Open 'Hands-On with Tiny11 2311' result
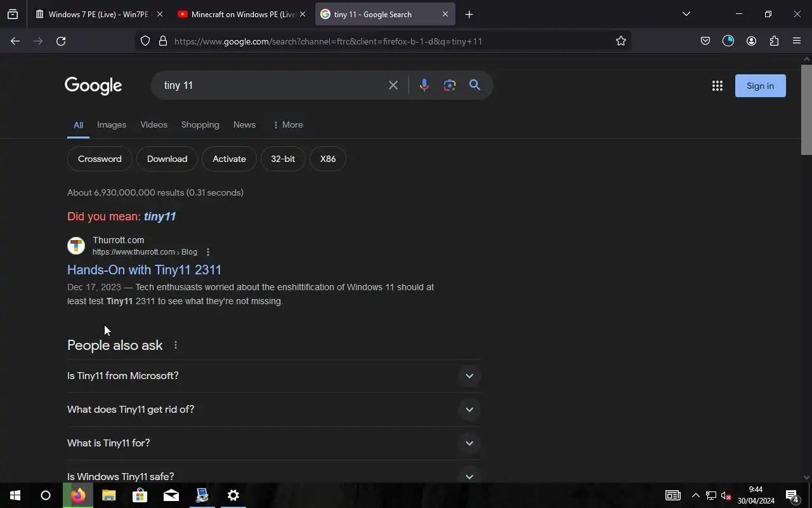Viewport: 812px width, 508px height. tap(144, 270)
